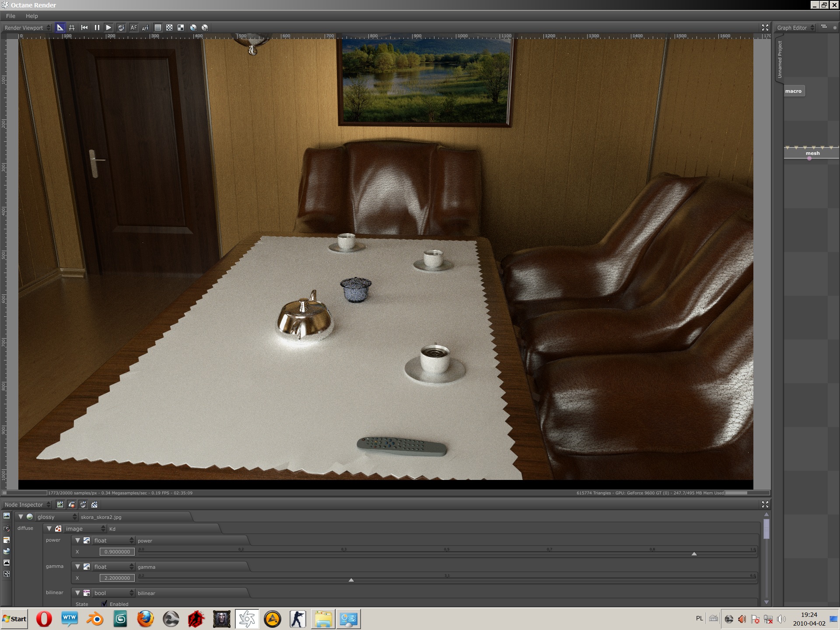Open the glossy material type dropdown
Image resolution: width=840 pixels, height=630 pixels.
(56, 517)
